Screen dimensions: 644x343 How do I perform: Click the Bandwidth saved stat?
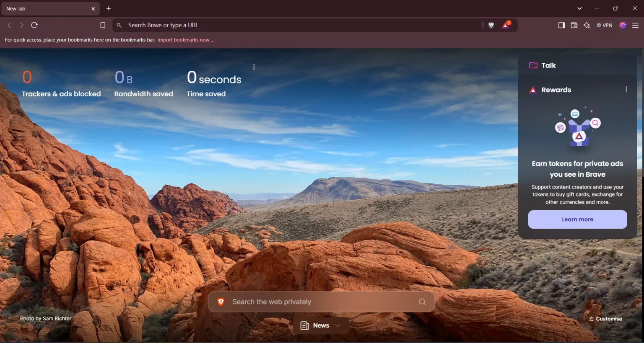point(143,84)
